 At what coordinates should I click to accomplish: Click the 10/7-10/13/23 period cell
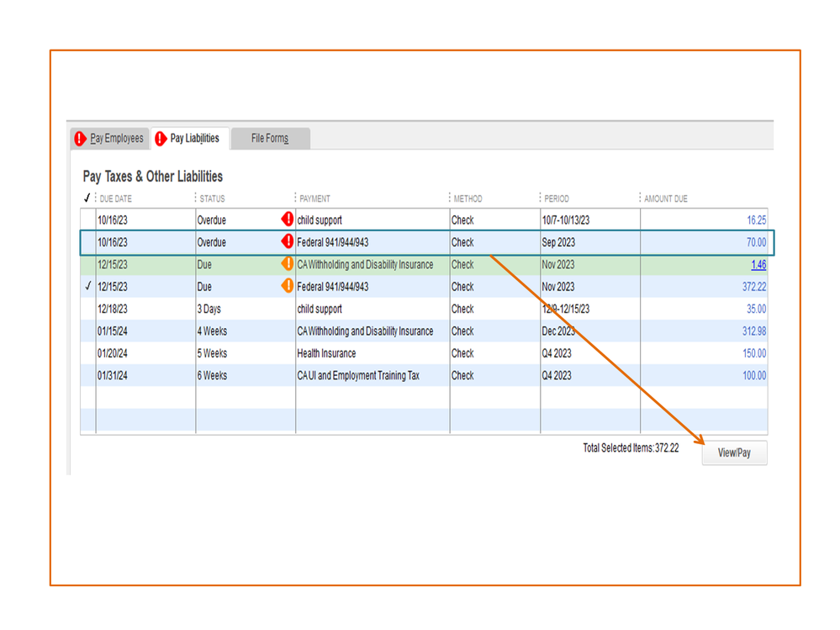589,220
